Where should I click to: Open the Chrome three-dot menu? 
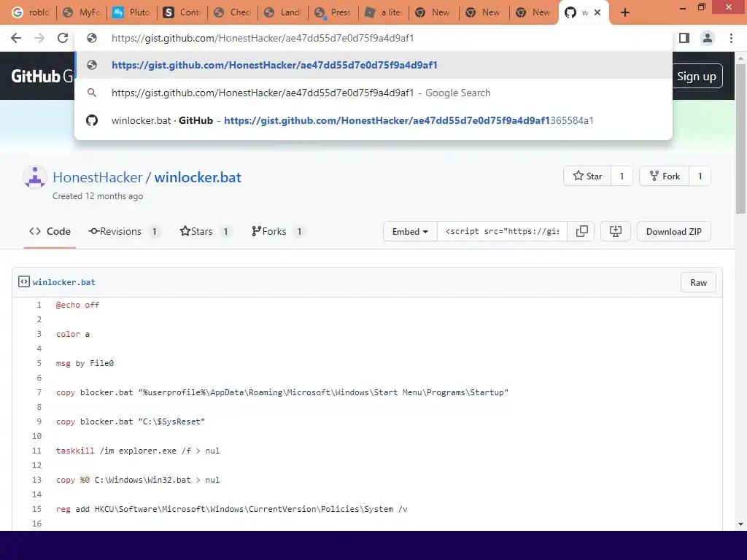(731, 38)
